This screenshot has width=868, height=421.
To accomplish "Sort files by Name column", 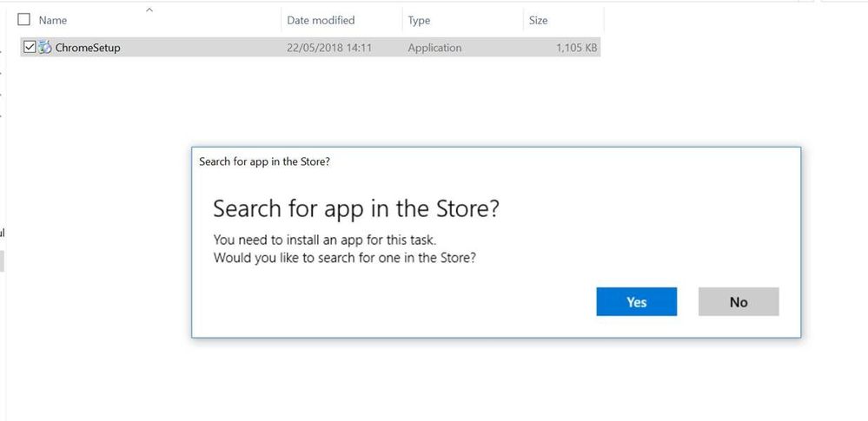I will pos(53,21).
